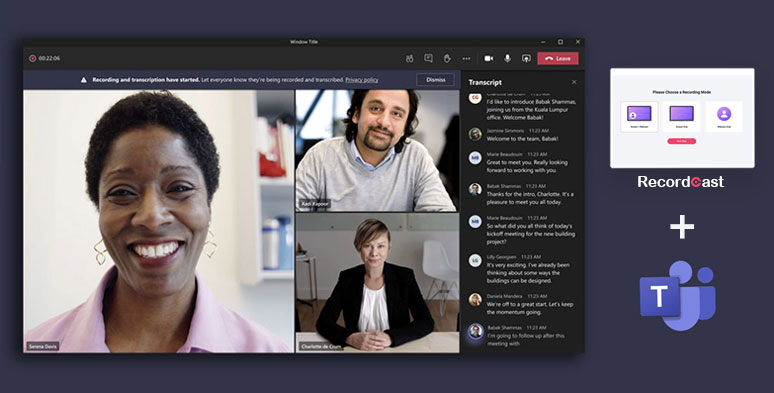Screen dimensions: 774x393
Task: Maximize the Teams meeting window
Action: [x=560, y=42]
